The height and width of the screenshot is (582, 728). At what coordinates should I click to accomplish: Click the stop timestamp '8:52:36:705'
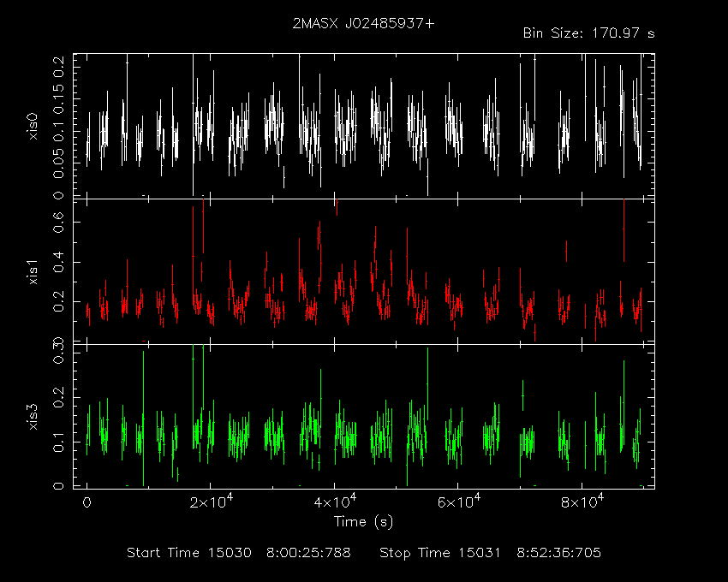pos(559,553)
